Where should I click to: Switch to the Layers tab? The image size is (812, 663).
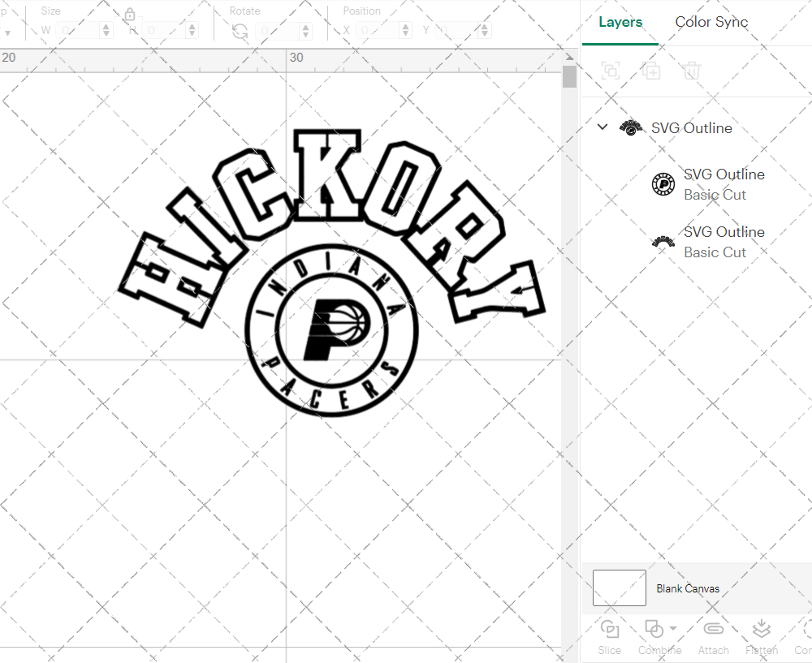coord(620,22)
